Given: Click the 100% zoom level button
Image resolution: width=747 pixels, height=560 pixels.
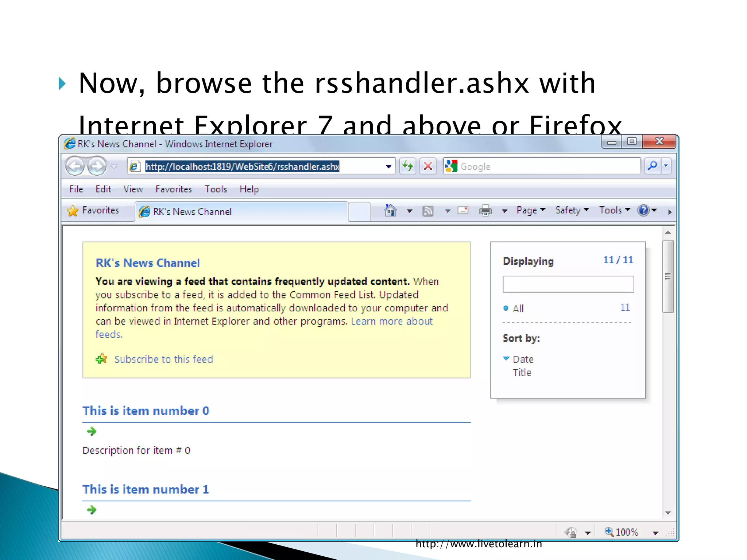Looking at the screenshot, I should pyautogui.click(x=622, y=532).
